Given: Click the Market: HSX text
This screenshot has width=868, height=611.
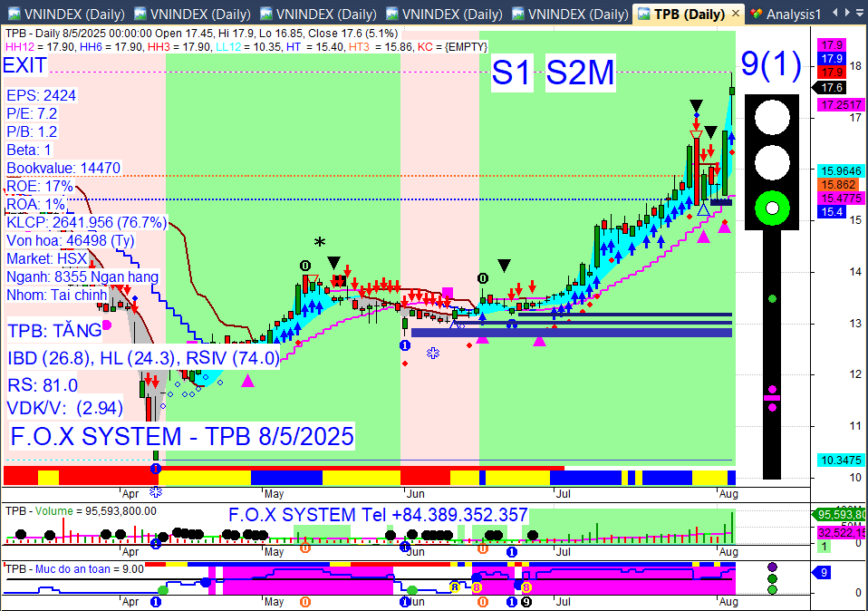Looking at the screenshot, I should click(x=47, y=258).
